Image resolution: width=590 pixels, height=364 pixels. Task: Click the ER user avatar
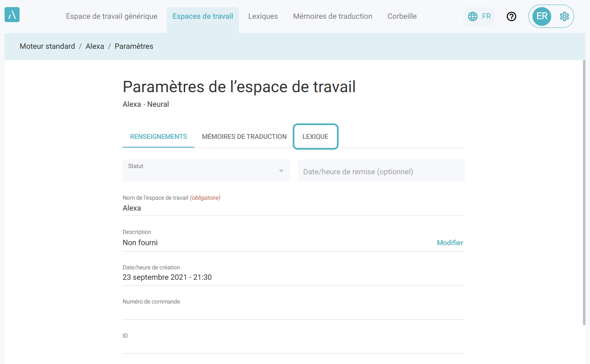[542, 16]
